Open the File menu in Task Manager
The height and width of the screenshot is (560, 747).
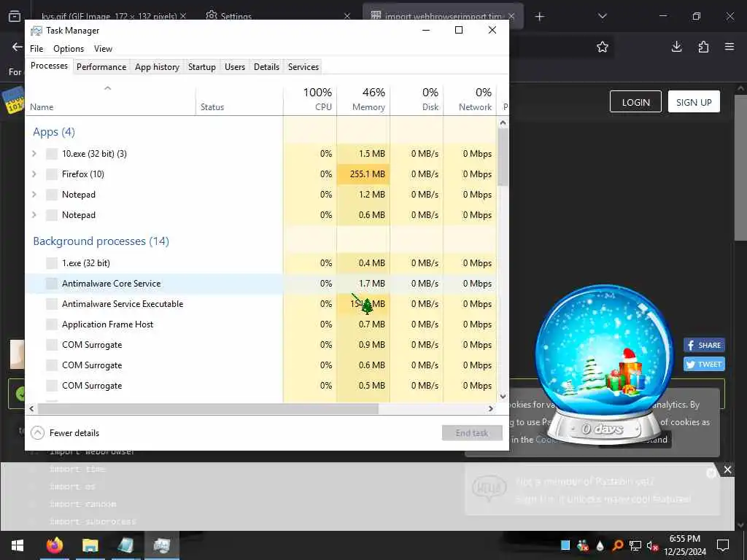[x=36, y=49]
